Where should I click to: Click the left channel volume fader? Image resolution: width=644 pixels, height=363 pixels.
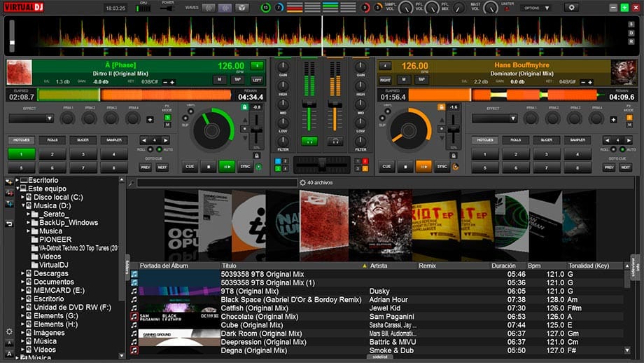pyautogui.click(x=309, y=104)
